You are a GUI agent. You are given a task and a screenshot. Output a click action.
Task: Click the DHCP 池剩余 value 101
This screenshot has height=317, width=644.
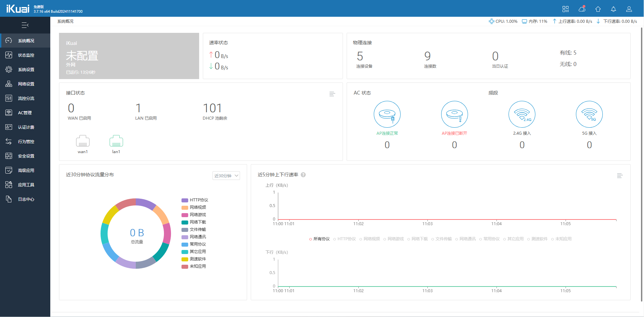click(213, 108)
